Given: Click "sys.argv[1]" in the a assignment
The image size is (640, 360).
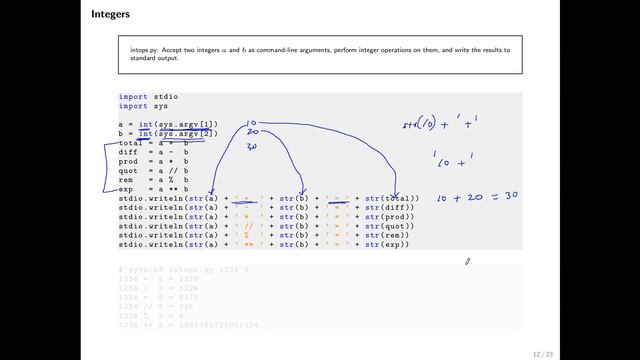Looking at the screenshot, I should point(185,124).
